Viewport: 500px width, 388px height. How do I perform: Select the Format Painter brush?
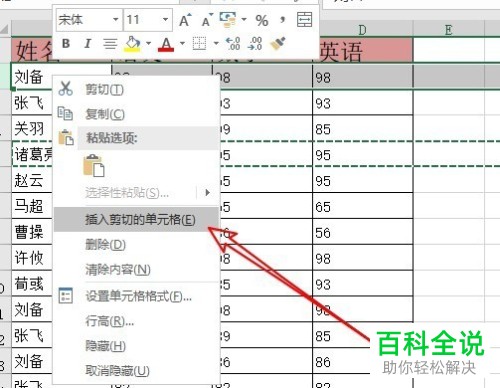(278, 43)
